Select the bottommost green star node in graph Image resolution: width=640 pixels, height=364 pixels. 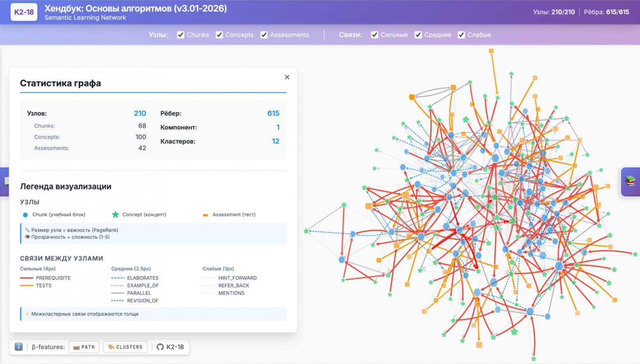533,359
